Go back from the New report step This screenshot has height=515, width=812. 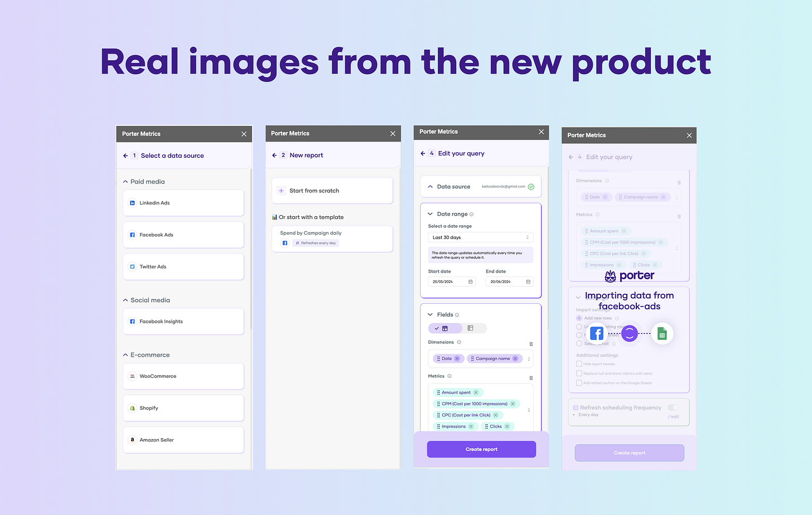click(274, 155)
